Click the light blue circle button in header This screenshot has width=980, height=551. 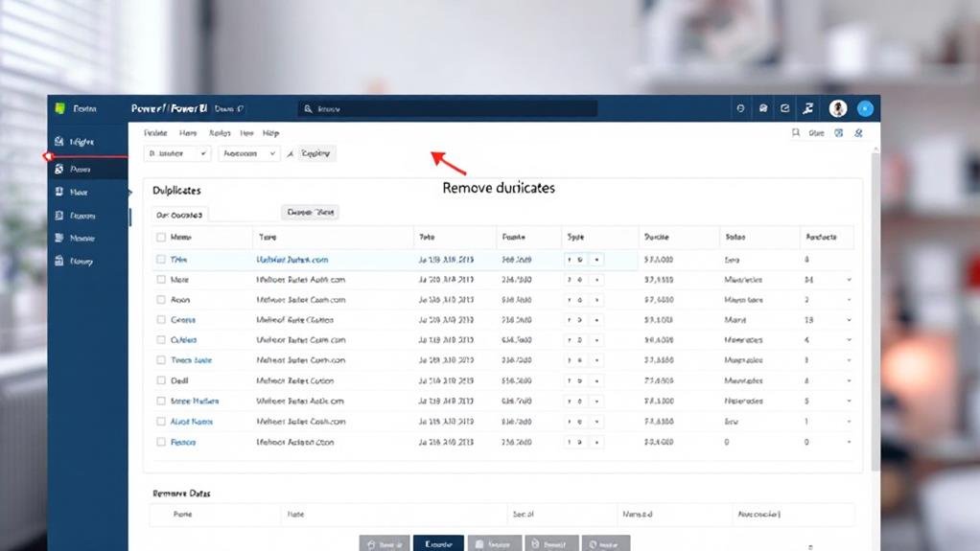[x=865, y=108]
